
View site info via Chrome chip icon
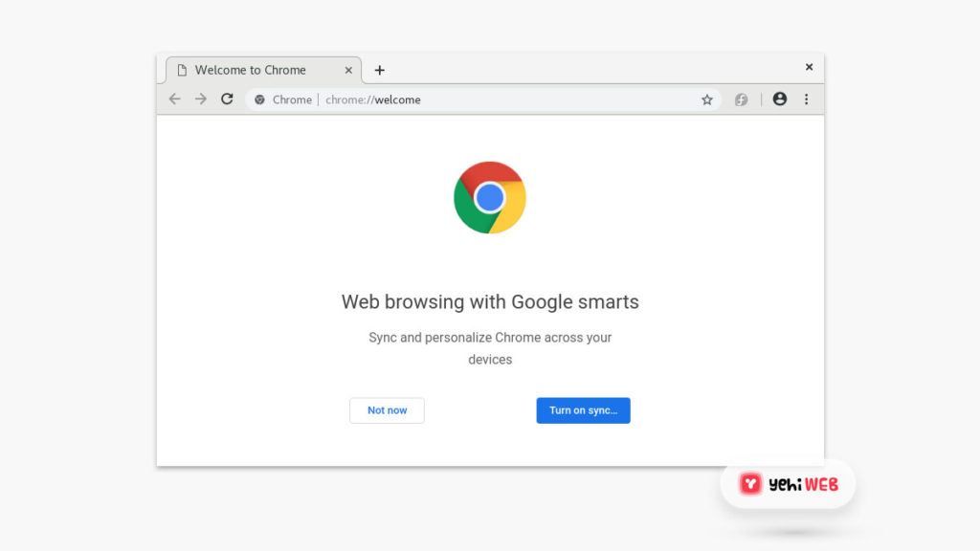pos(259,99)
